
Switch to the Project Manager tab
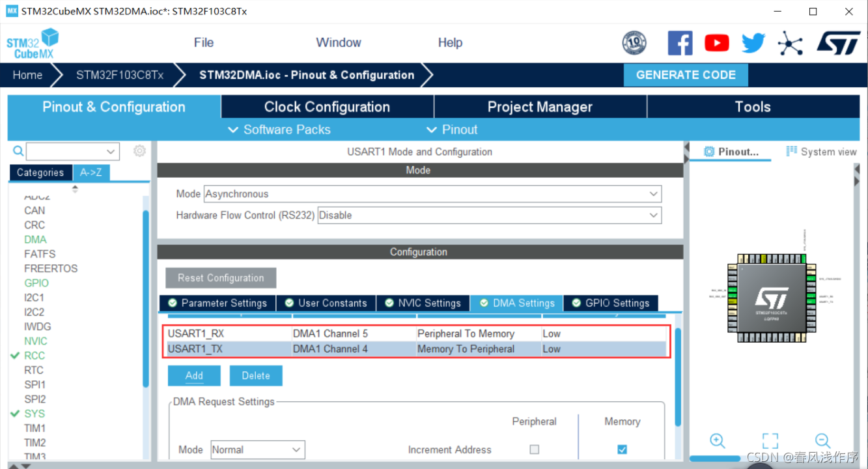click(540, 107)
